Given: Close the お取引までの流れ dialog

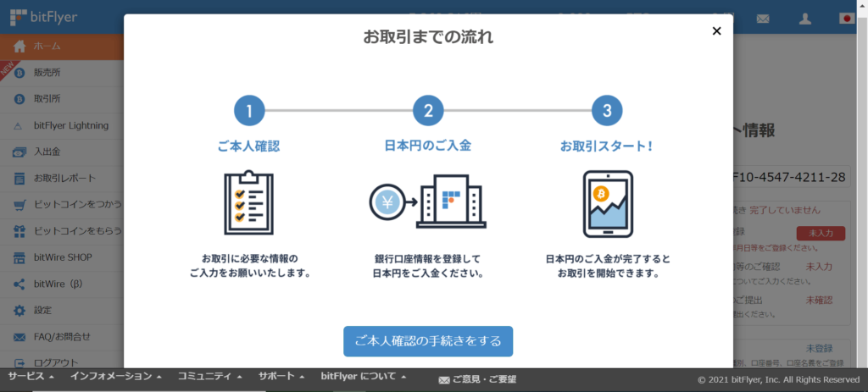Looking at the screenshot, I should 716,31.
